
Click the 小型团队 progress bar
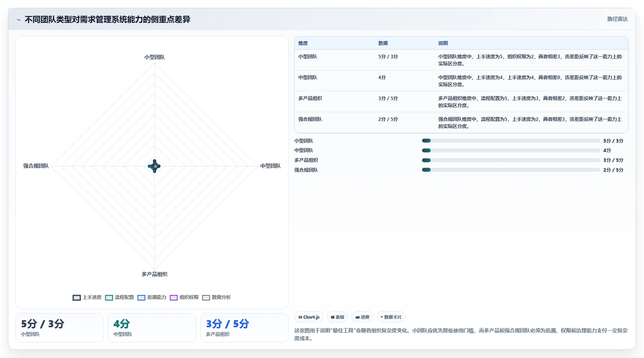point(511,141)
